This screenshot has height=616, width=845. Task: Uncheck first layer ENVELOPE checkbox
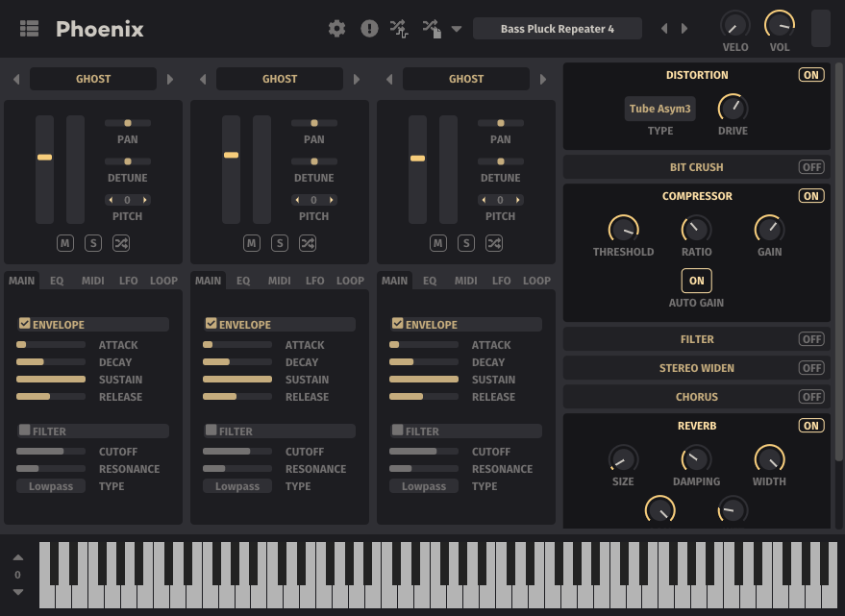24,323
